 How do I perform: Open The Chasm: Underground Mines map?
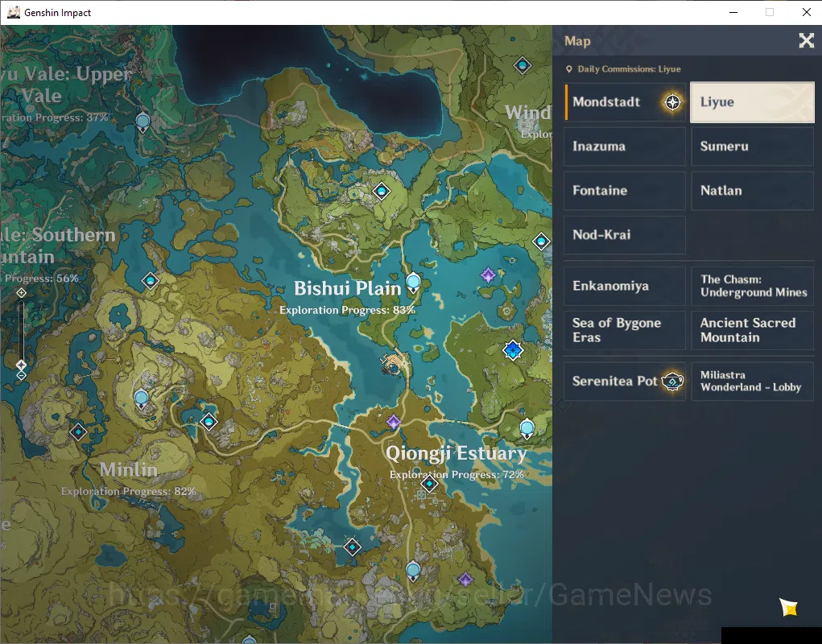tap(752, 286)
